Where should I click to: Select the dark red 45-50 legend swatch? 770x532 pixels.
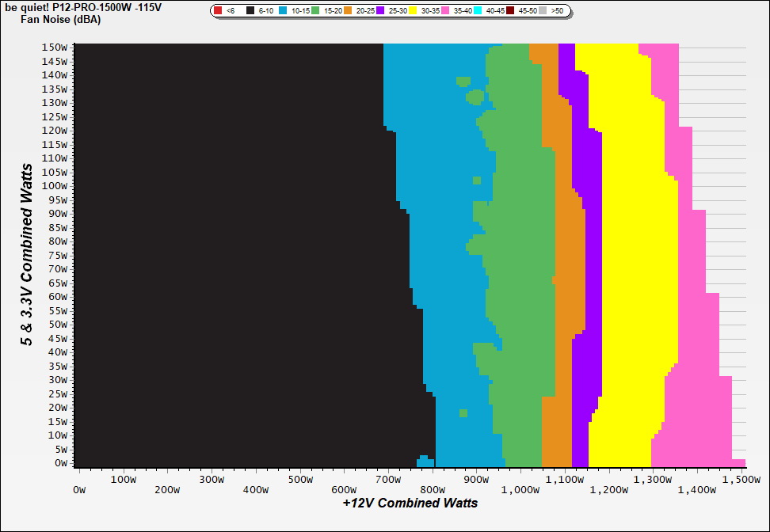pyautogui.click(x=510, y=11)
